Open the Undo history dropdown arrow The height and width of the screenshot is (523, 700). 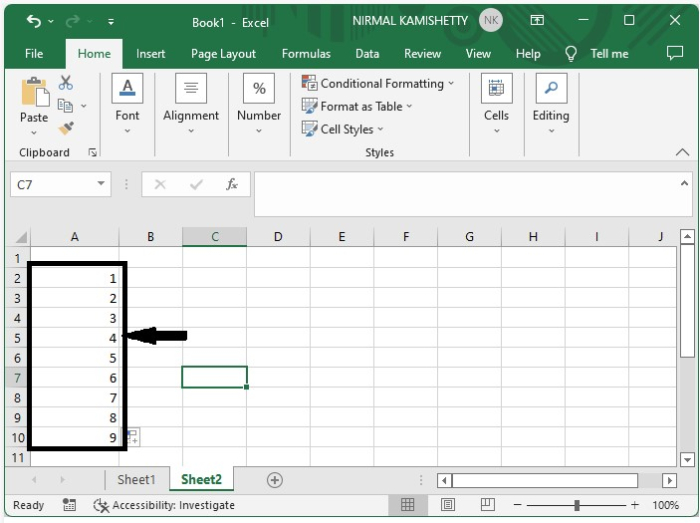click(51, 21)
